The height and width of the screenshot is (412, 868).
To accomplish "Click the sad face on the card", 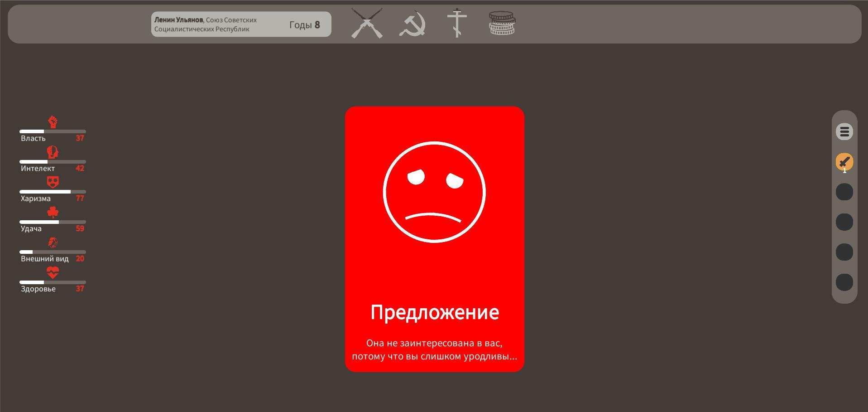I will tap(434, 192).
